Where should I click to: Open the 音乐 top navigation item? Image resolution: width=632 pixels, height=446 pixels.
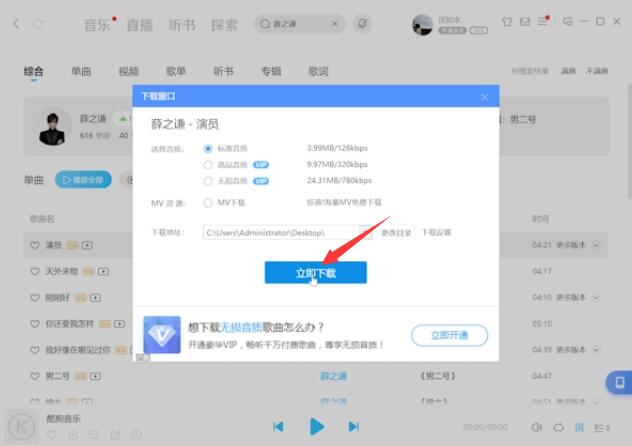click(97, 25)
